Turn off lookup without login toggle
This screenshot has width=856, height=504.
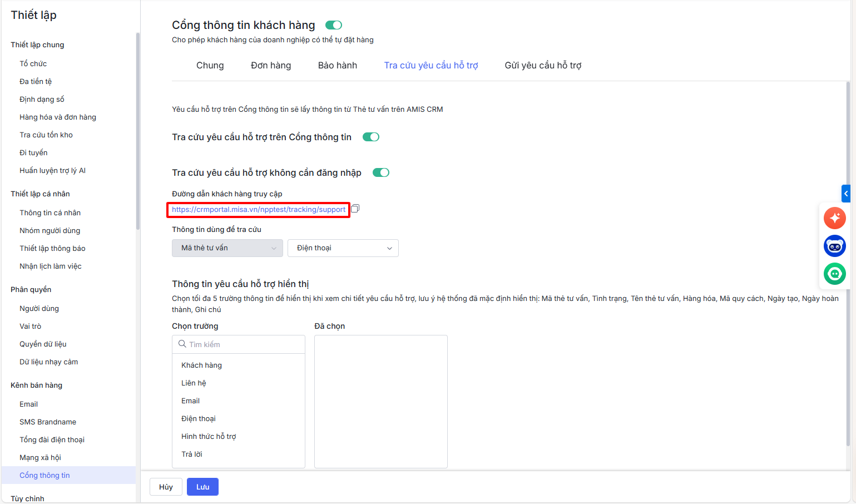(x=381, y=172)
